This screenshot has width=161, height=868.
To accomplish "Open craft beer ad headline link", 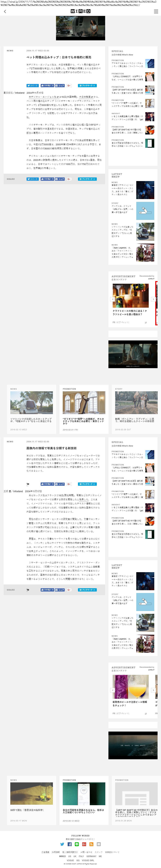I will tap(130, 312).
